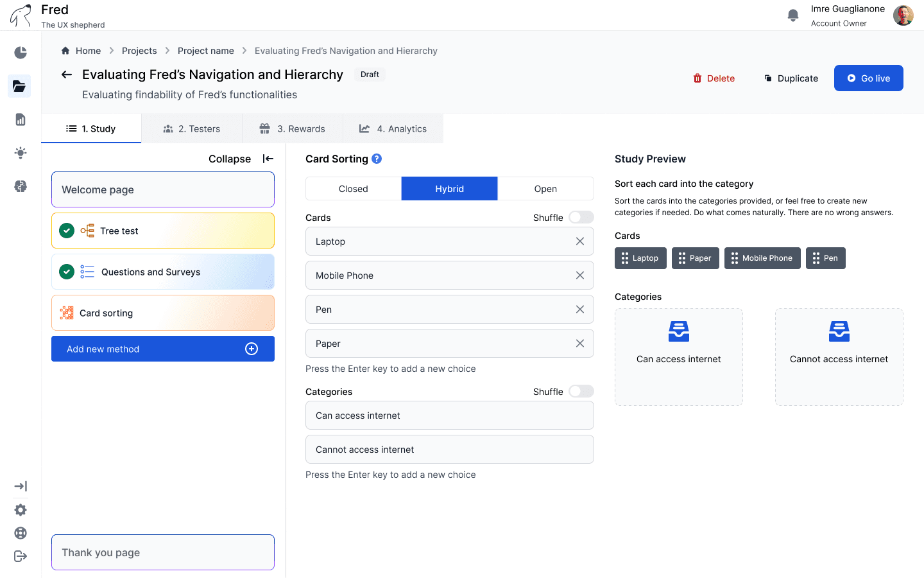The image size is (924, 578).
Task: Open the Welcome page item
Action: point(163,189)
